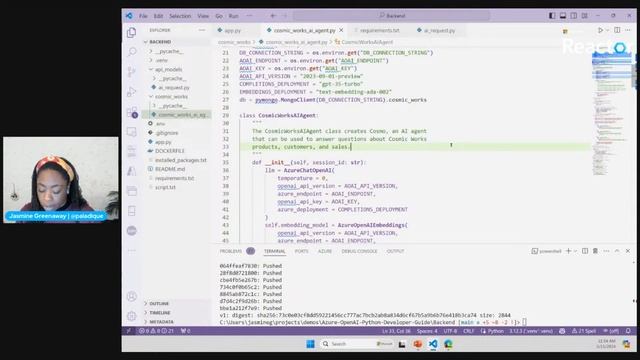Click the Backend command center search box

(x=391, y=16)
